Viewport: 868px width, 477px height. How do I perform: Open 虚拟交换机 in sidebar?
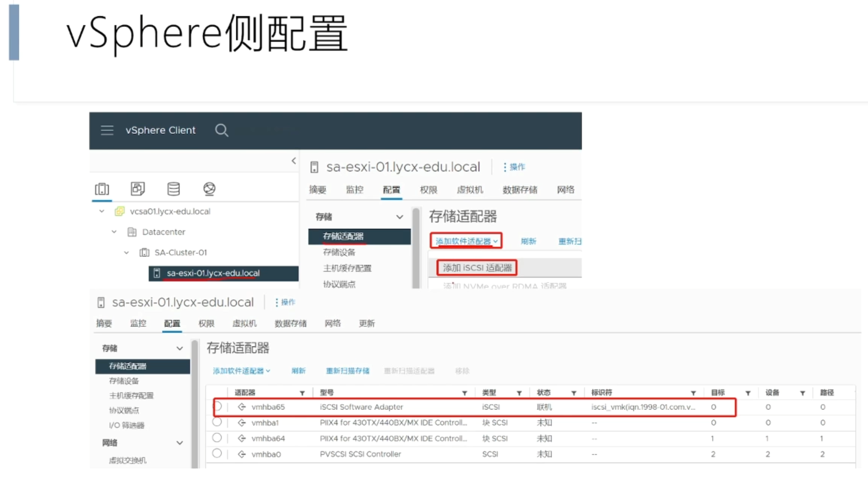[128, 460]
